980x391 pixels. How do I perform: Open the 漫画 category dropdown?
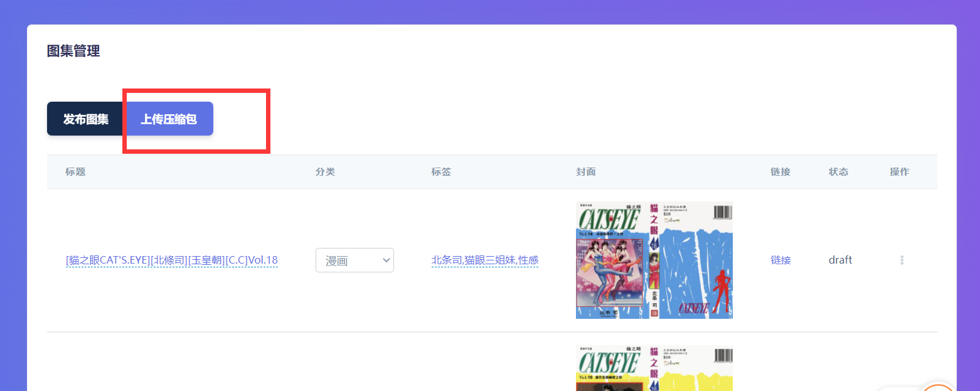(x=354, y=260)
